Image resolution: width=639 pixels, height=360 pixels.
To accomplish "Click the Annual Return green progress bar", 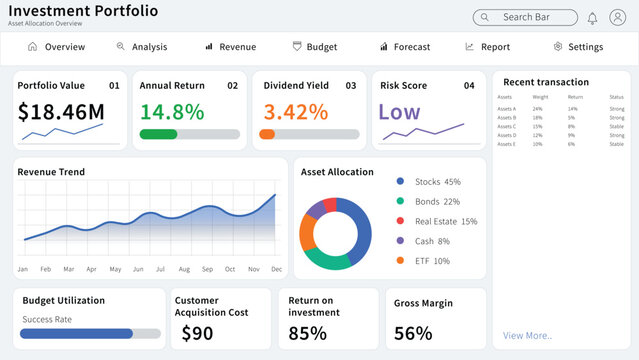I will [189, 134].
